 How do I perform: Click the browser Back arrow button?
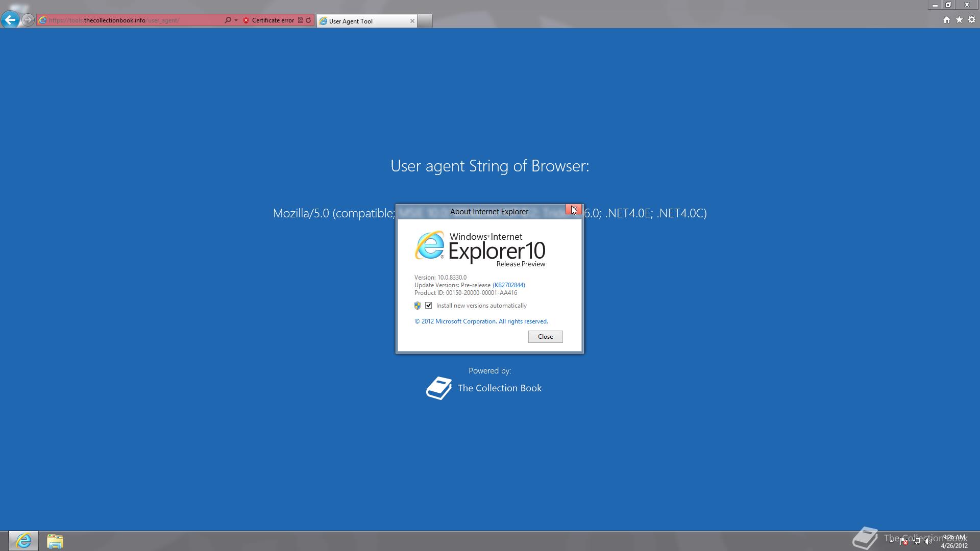[x=10, y=20]
